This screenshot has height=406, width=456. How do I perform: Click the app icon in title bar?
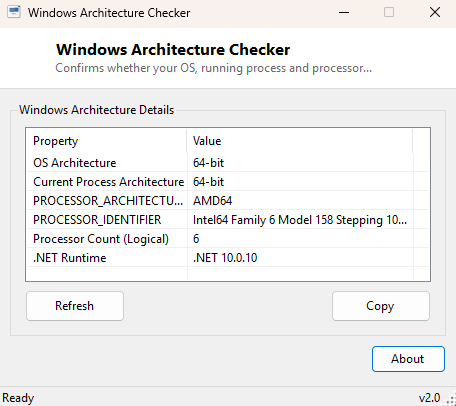[x=14, y=12]
